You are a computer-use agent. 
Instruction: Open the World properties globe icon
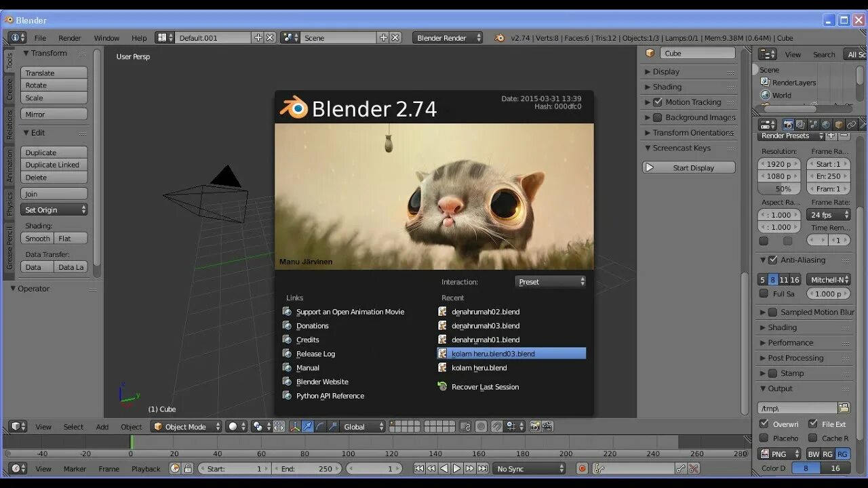[826, 125]
